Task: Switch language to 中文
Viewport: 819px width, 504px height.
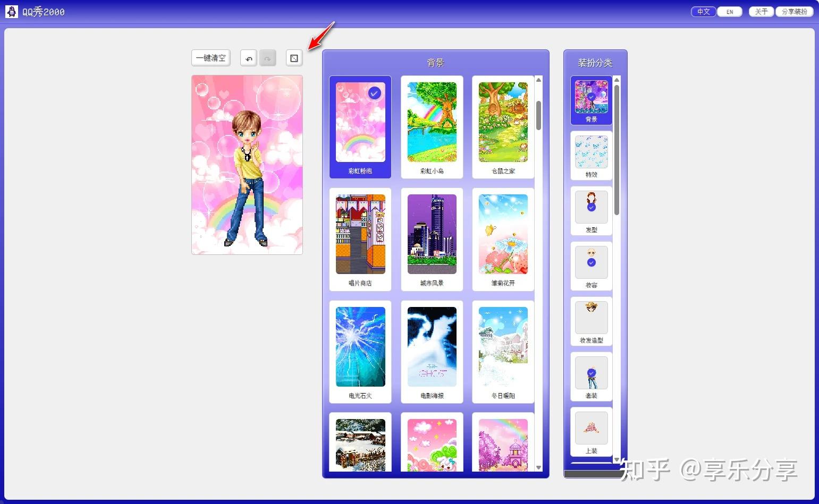Action: pyautogui.click(x=703, y=12)
